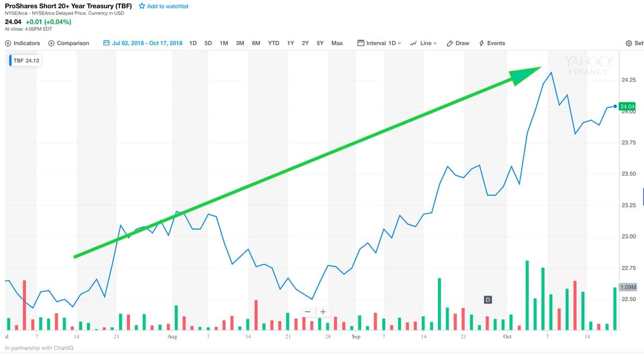Image resolution: width=644 pixels, height=354 pixels.
Task: Open chart Events lightning icon
Action: tap(481, 43)
